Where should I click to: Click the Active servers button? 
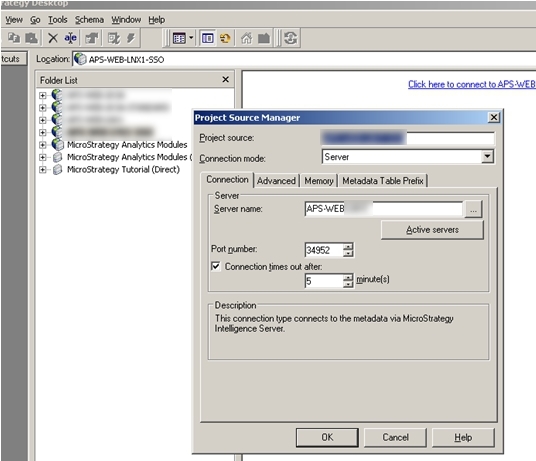click(432, 230)
